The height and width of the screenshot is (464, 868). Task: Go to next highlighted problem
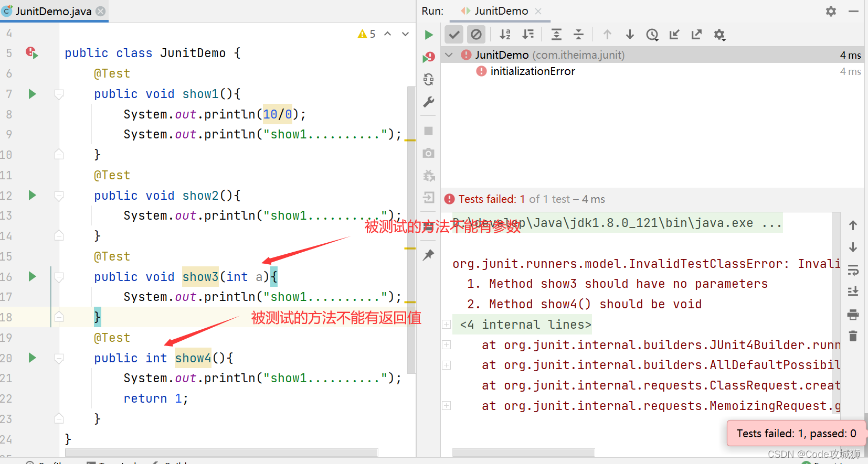405,34
